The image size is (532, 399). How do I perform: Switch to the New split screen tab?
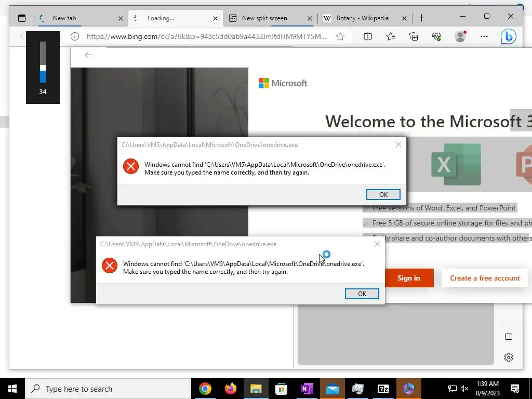click(270, 18)
